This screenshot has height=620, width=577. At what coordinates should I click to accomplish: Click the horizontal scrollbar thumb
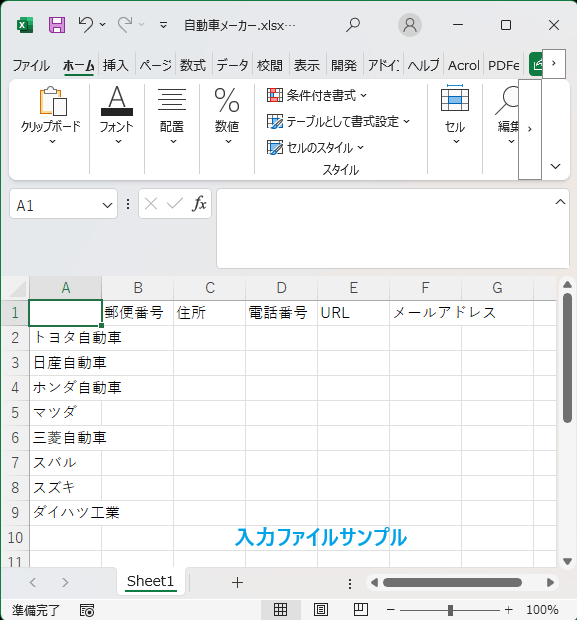452,582
